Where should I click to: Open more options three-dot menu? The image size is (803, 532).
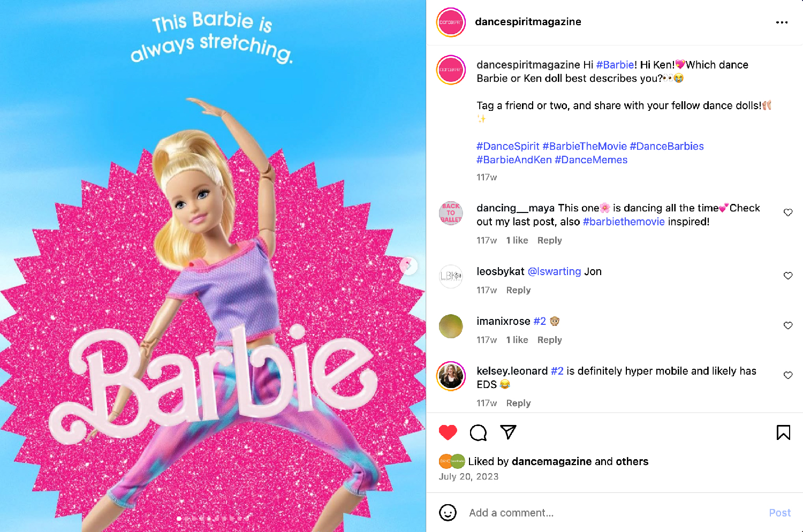(x=782, y=22)
